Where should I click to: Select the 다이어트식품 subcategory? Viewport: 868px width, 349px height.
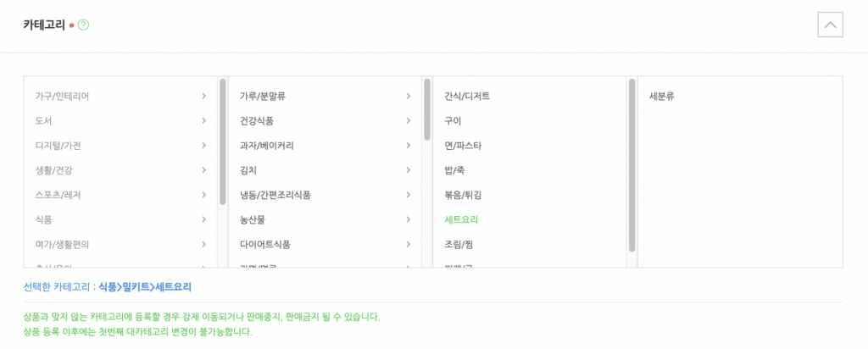265,244
